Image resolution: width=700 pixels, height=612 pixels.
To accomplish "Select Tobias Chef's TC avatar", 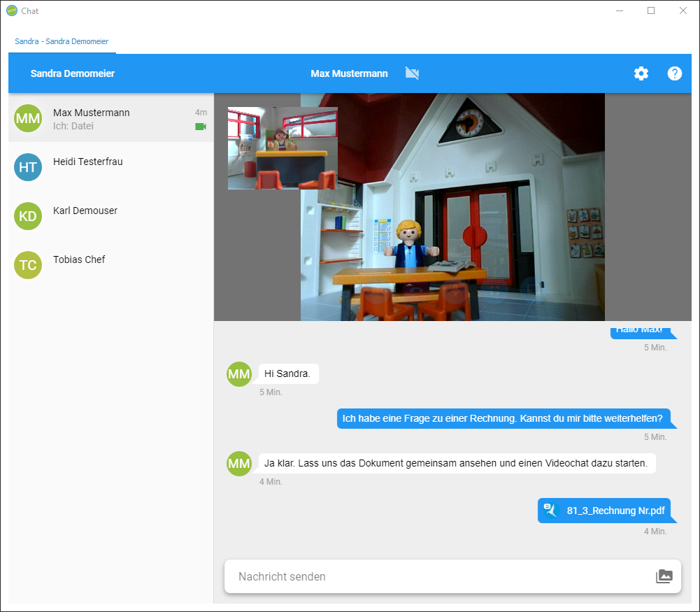I will tap(28, 265).
